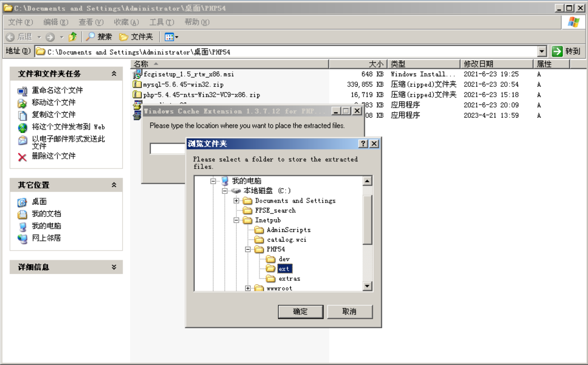Open the 文件 (File) menu
Image resolution: width=588 pixels, height=365 pixels.
point(20,22)
